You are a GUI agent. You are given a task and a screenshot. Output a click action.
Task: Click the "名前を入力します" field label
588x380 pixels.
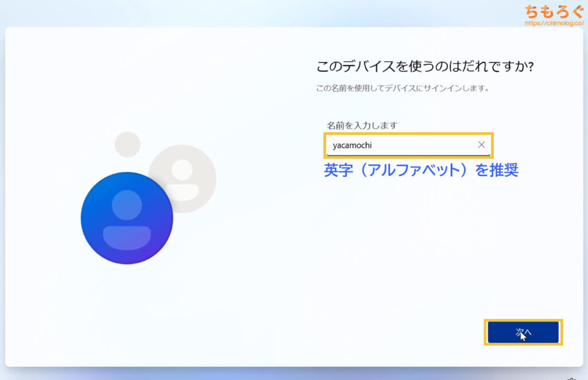362,125
